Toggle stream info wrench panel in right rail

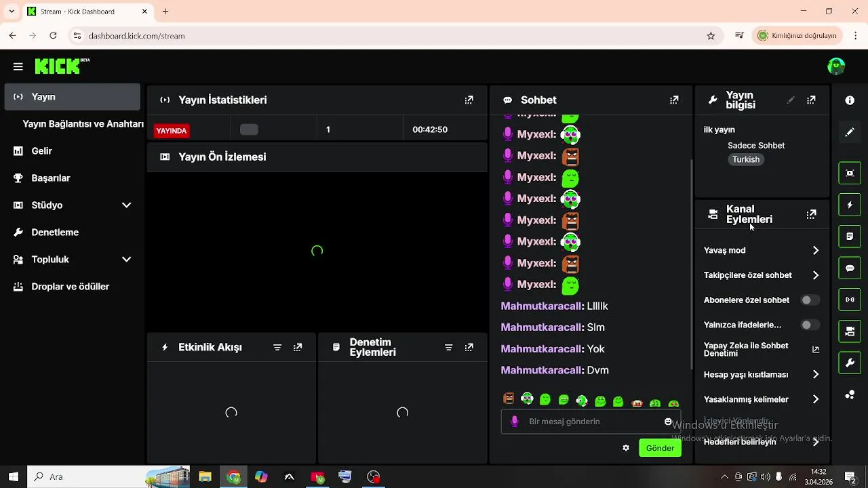tap(850, 363)
